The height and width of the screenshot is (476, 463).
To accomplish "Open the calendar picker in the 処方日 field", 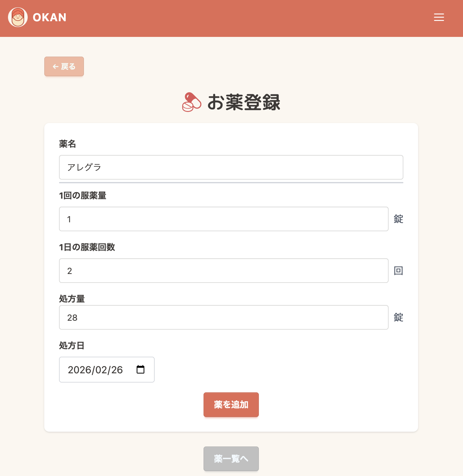I will (x=140, y=370).
